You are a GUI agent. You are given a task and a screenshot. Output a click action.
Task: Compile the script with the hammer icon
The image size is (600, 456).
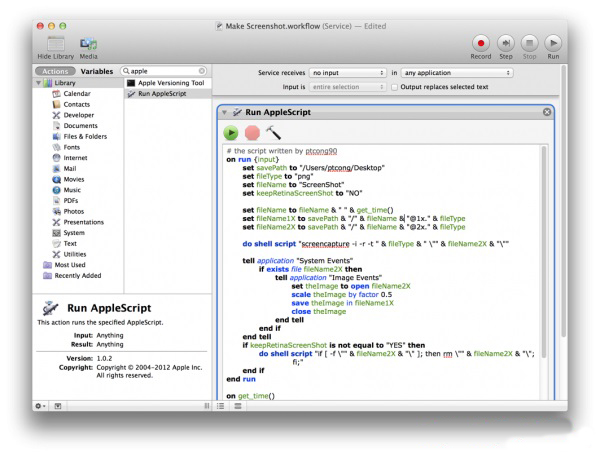pyautogui.click(x=273, y=132)
